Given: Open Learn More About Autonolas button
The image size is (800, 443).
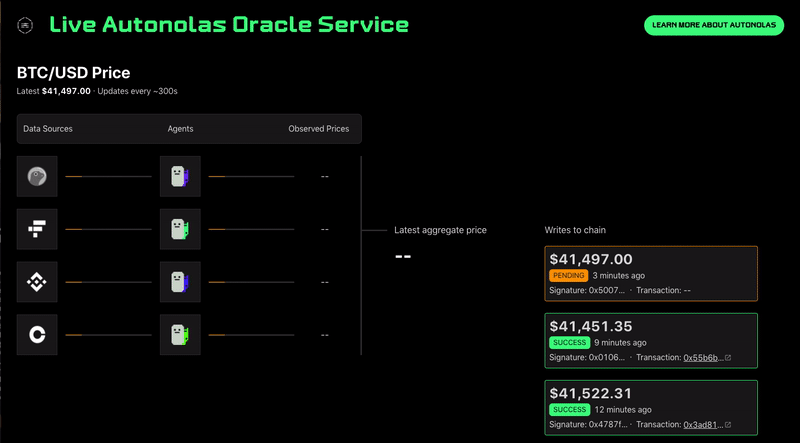Looking at the screenshot, I should 714,25.
